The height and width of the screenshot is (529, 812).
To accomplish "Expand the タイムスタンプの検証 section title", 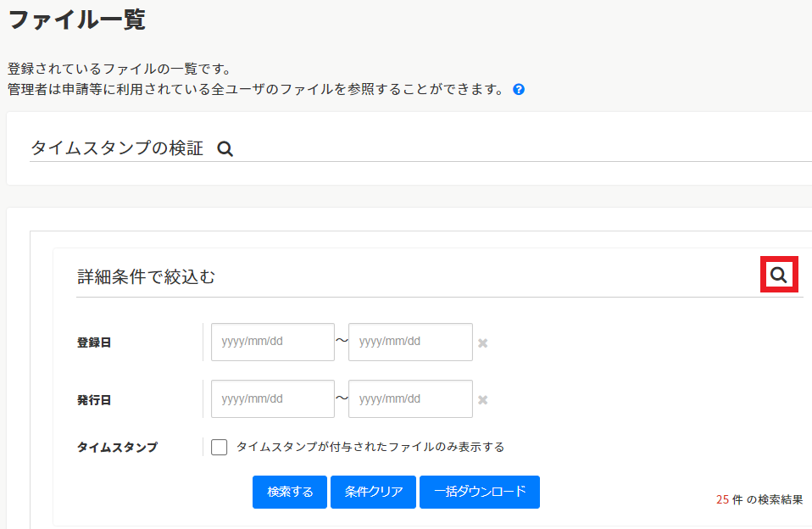I will click(x=117, y=148).
